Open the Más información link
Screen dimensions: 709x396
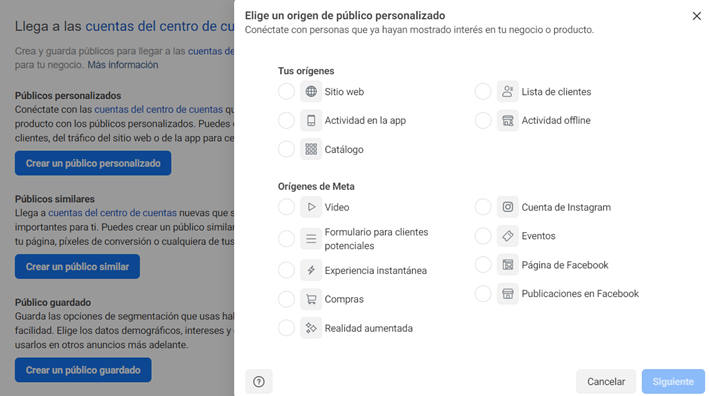(x=123, y=65)
